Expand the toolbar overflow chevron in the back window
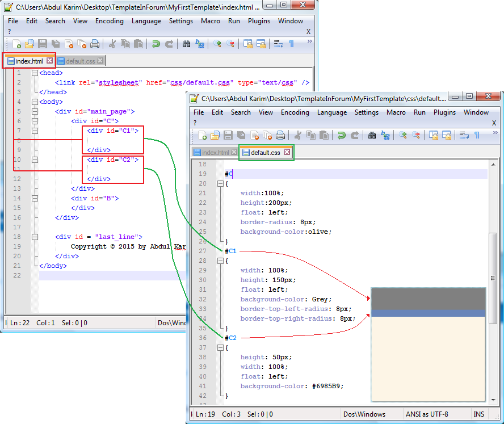 coord(309,41)
